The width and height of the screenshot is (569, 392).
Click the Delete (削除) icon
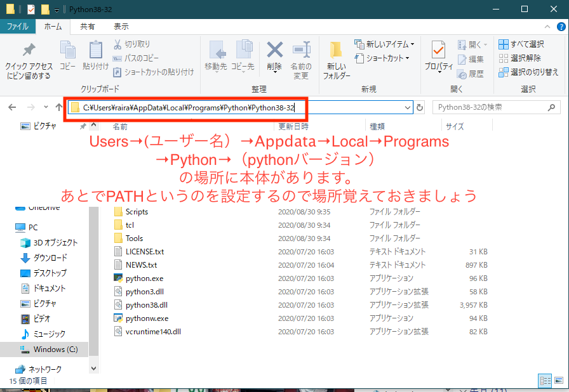click(274, 56)
